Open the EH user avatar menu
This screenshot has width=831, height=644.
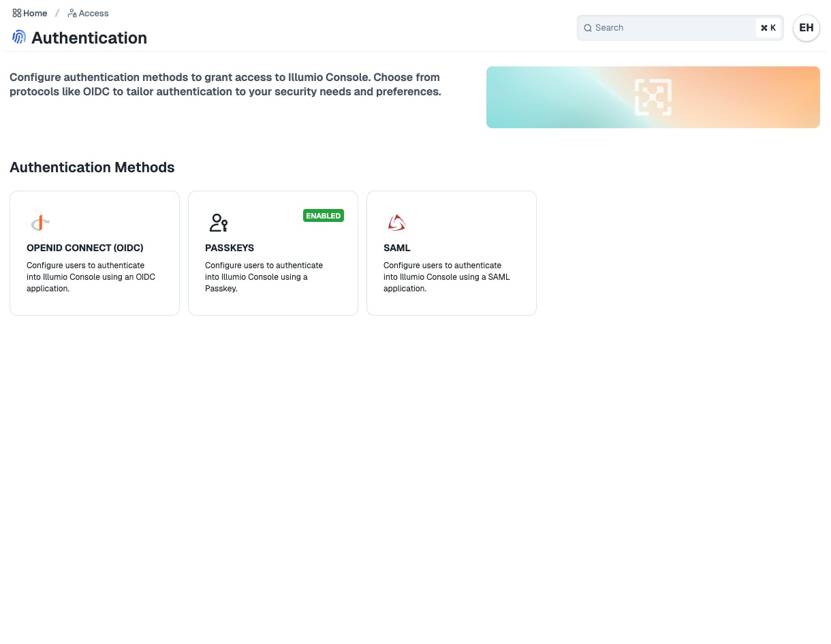(806, 28)
